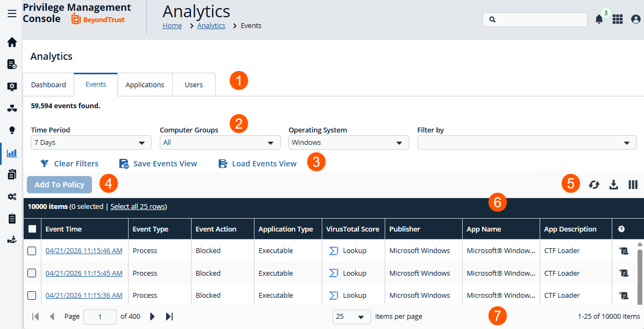Open the Configuration gears sidebar icon
The width and height of the screenshot is (644, 329).
click(12, 197)
